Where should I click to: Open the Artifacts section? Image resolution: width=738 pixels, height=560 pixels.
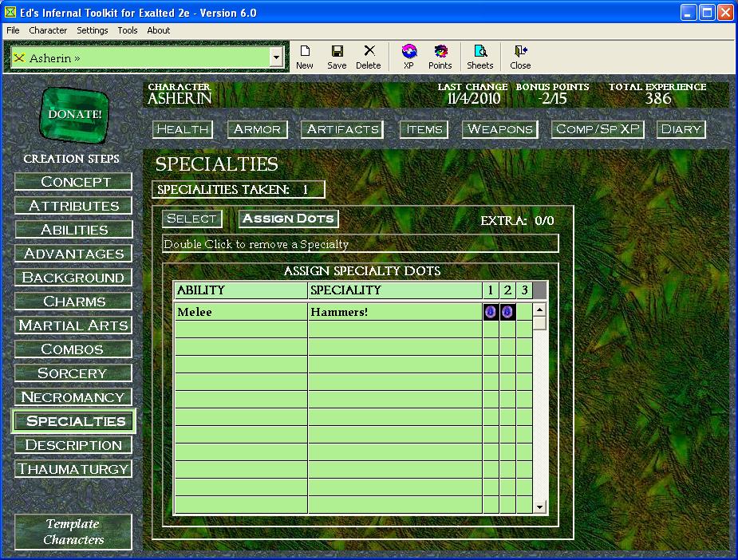pyautogui.click(x=342, y=129)
